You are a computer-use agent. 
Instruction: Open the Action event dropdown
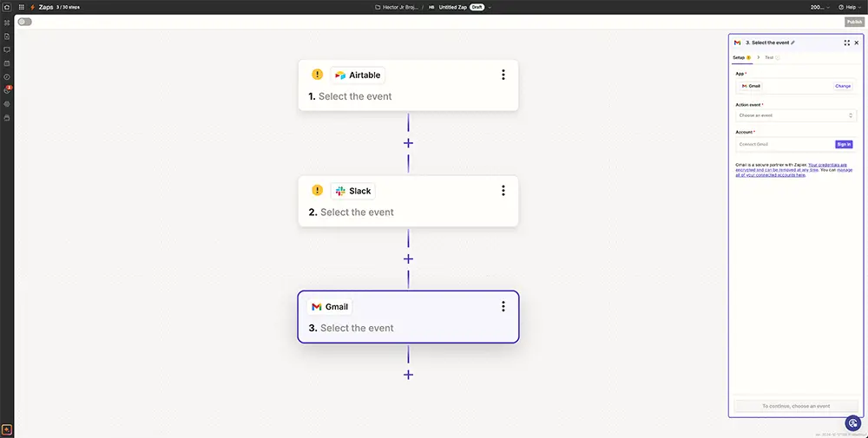click(x=796, y=115)
